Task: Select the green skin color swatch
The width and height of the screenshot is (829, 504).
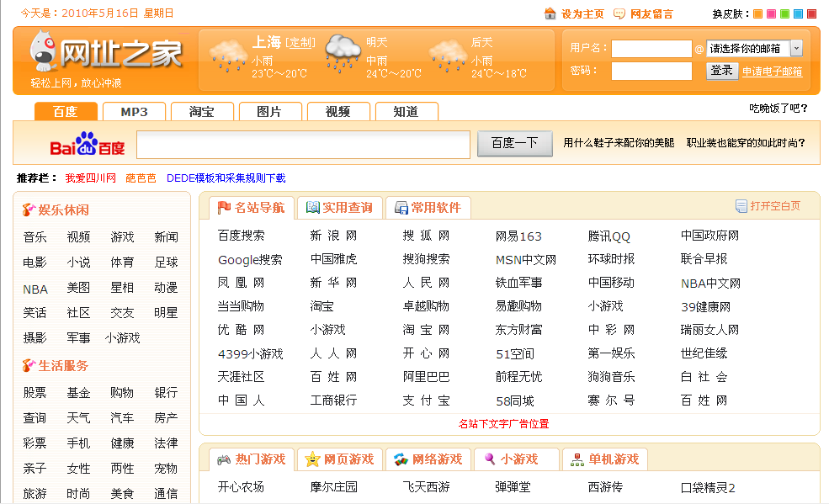Action: [x=785, y=13]
